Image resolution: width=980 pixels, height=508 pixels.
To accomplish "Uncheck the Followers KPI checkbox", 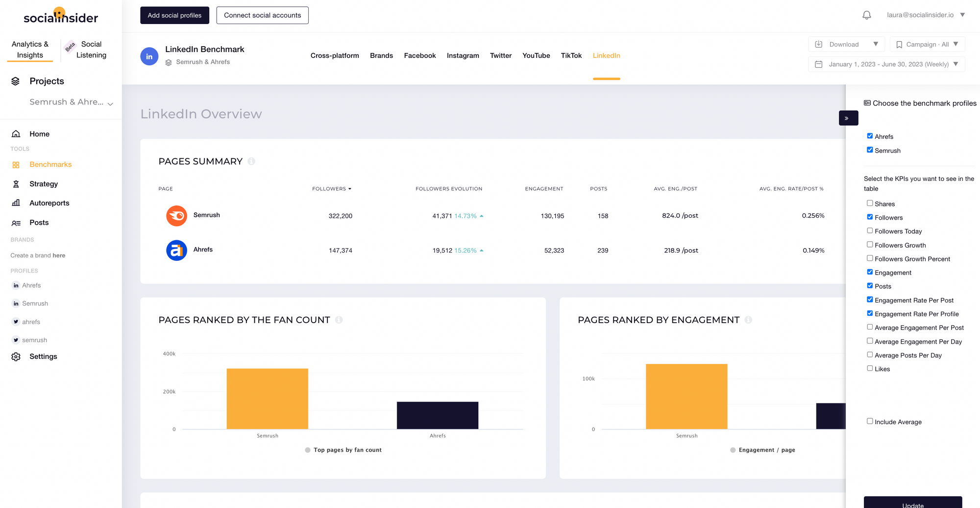I will (870, 217).
